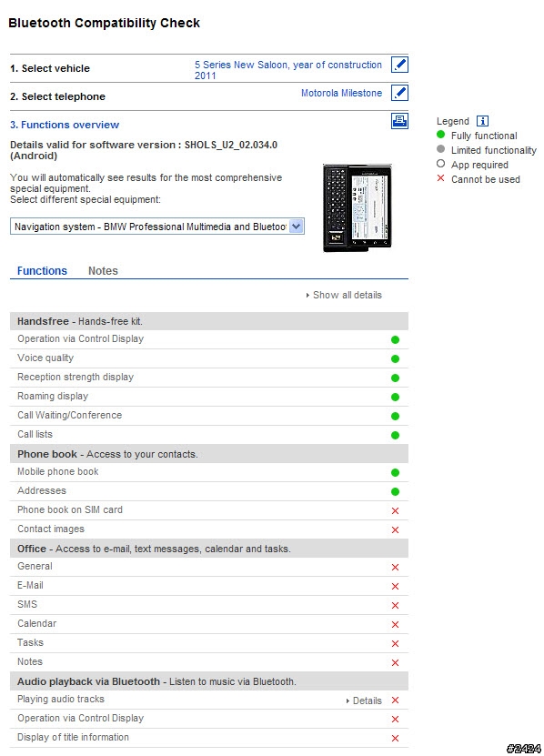This screenshot has width=544, height=756.
Task: Click green dot for Addresses
Action: pos(395,492)
